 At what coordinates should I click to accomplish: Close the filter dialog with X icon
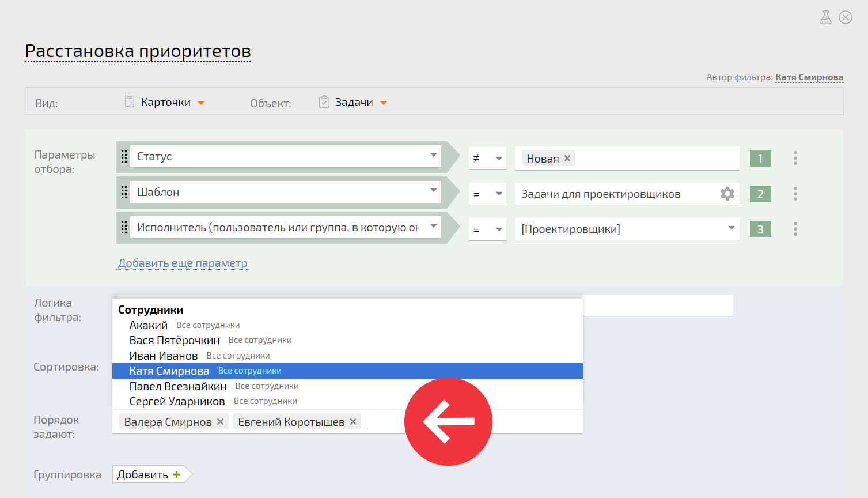[846, 17]
